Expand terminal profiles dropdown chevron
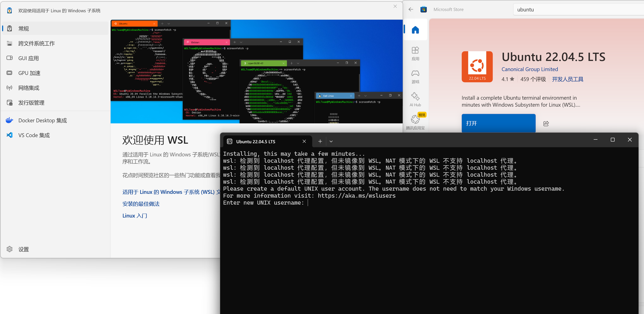The width and height of the screenshot is (644, 314). [x=331, y=141]
